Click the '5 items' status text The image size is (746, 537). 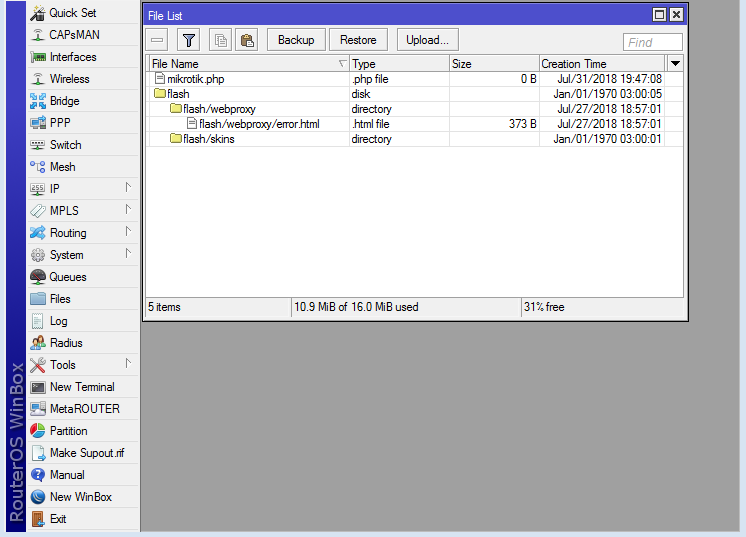pyautogui.click(x=164, y=307)
